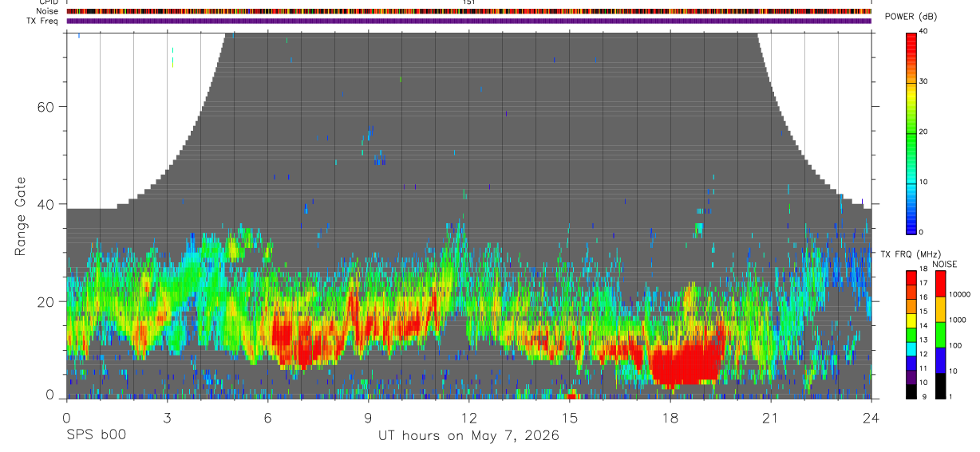Click the 30 label on POWER scale
980x452 pixels.
point(922,81)
